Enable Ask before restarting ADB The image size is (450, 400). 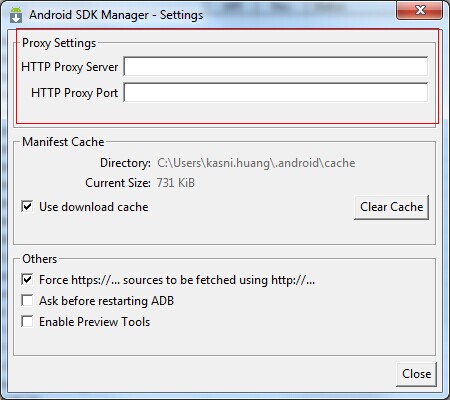[27, 300]
